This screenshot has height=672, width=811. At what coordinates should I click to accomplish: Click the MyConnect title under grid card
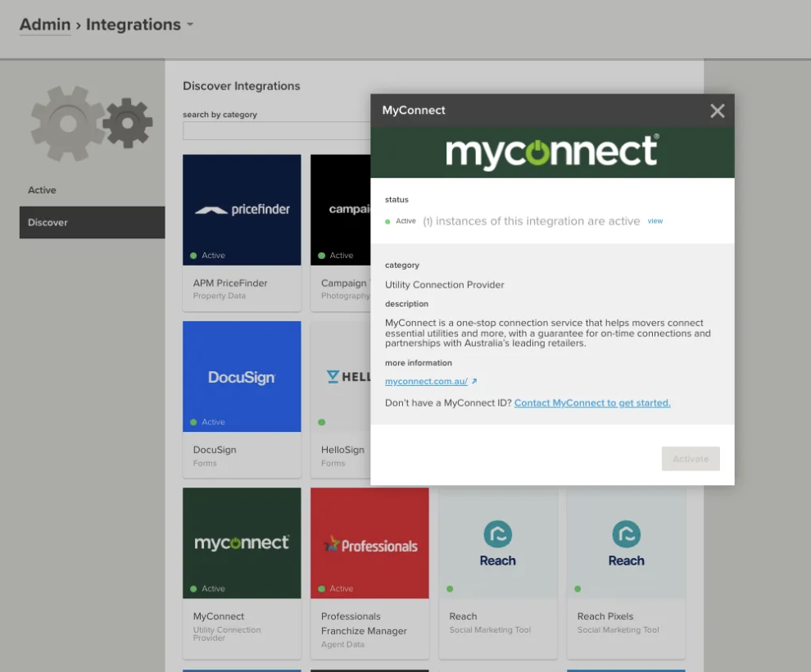pos(218,616)
